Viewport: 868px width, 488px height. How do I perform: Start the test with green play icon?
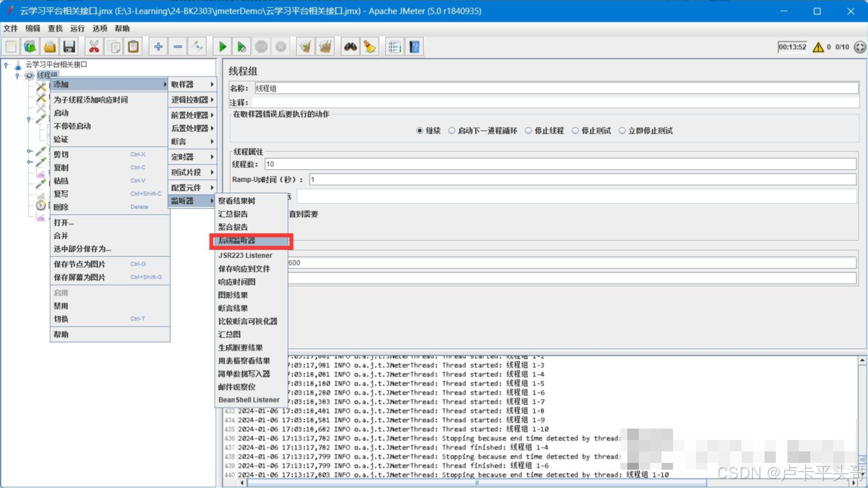click(x=222, y=47)
